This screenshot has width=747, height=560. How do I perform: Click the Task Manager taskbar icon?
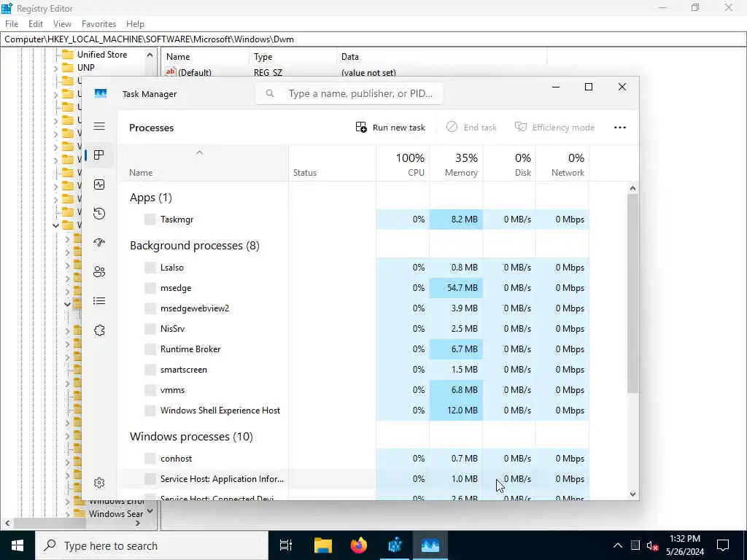click(x=430, y=545)
